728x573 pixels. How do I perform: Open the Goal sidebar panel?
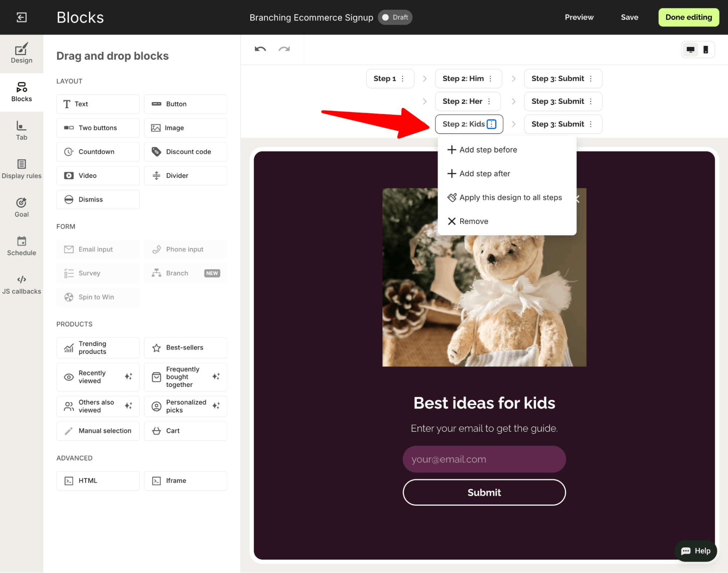[21, 208]
